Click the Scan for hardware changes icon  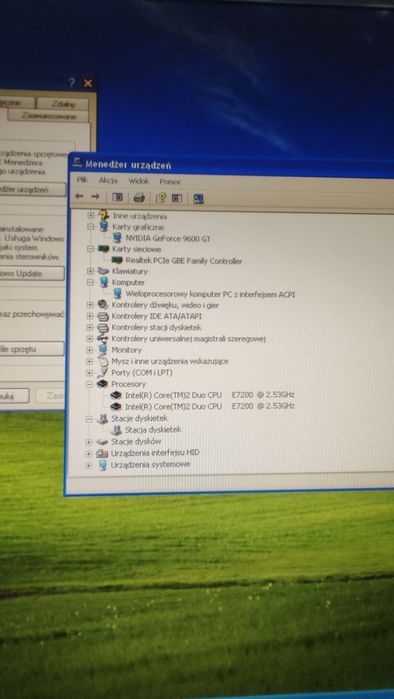(198, 199)
